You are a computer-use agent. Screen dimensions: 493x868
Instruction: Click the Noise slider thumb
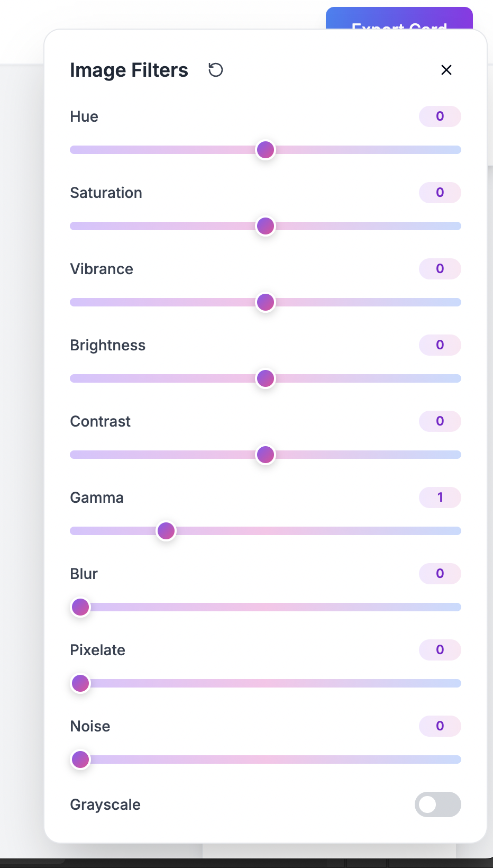(80, 759)
